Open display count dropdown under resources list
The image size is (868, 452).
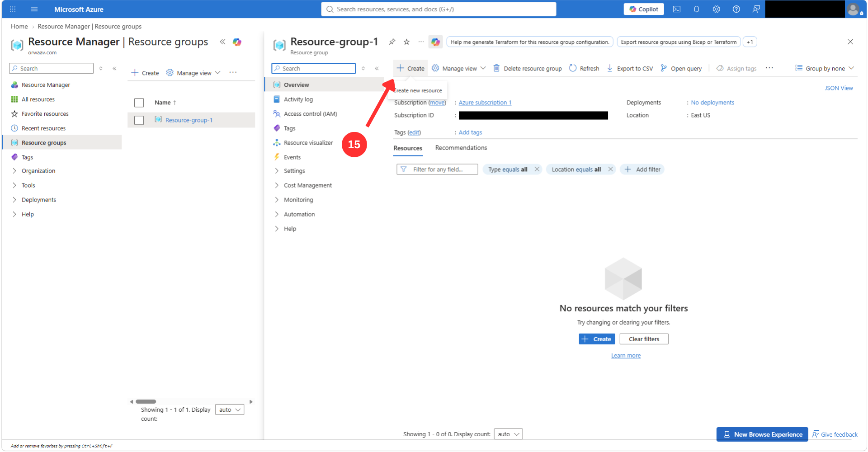tap(508, 434)
